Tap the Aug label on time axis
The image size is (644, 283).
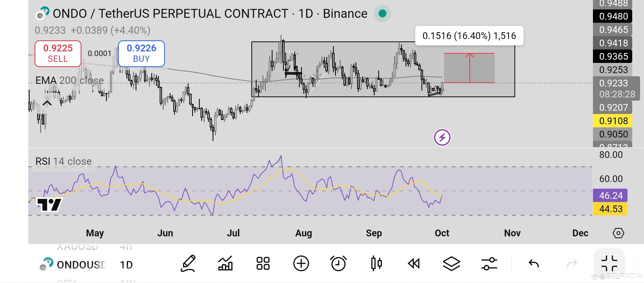(303, 233)
